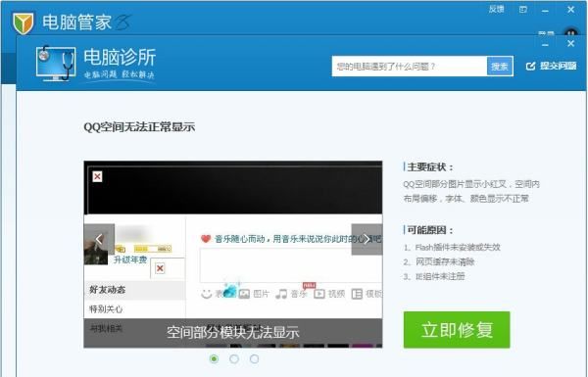Screen dimensions: 588x377
Task: Click the 提交问题 edit pencil icon
Action: pyautogui.click(x=530, y=67)
